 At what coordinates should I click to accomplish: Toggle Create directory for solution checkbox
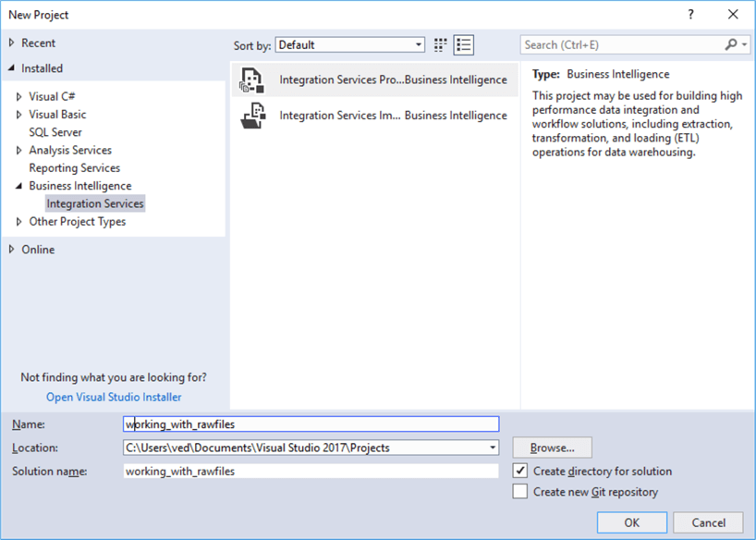tap(519, 471)
